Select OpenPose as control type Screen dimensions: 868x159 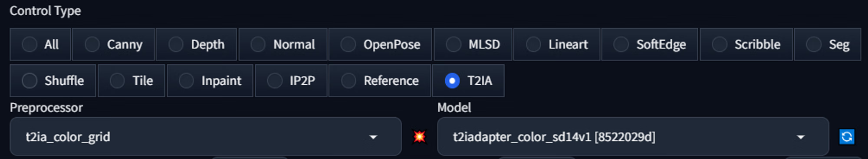[x=380, y=44]
